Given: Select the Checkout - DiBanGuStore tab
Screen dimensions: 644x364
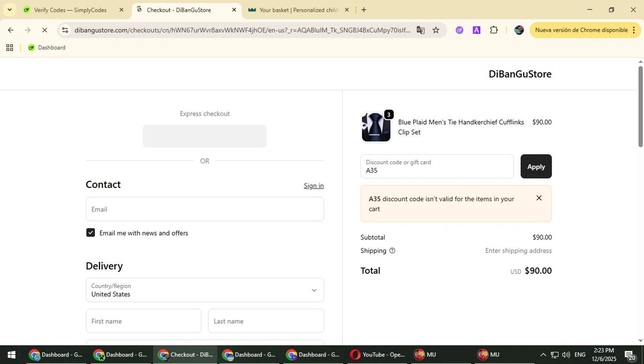Looking at the screenshot, I should 179,10.
